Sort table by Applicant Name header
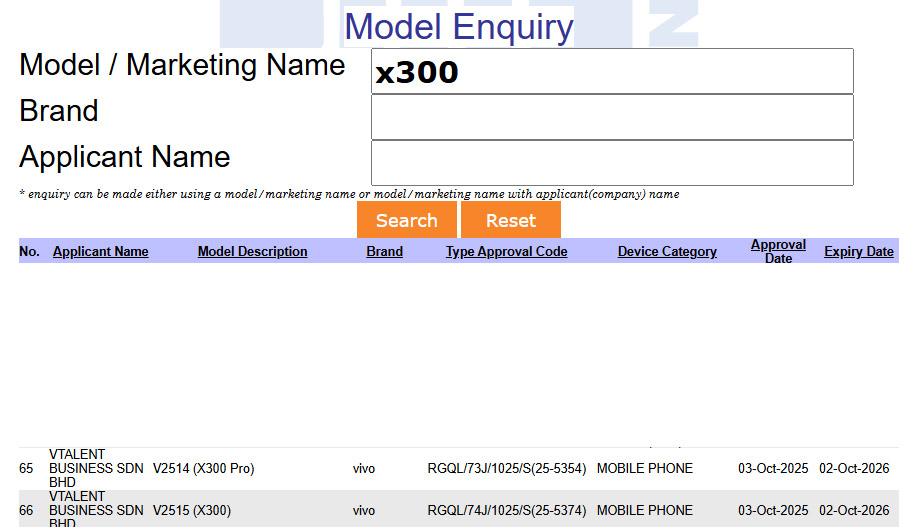This screenshot has width=920, height=527. click(x=100, y=252)
